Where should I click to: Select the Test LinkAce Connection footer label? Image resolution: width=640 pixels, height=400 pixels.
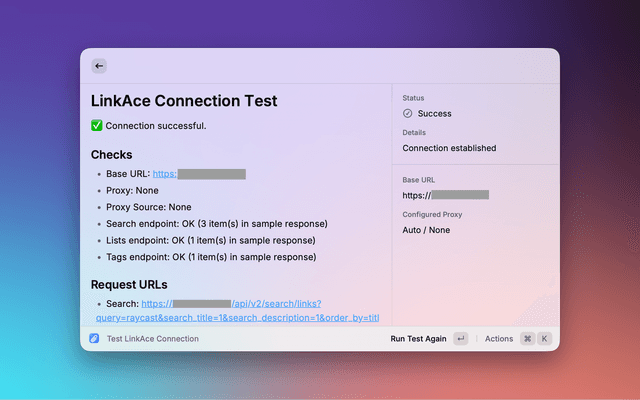[153, 339]
